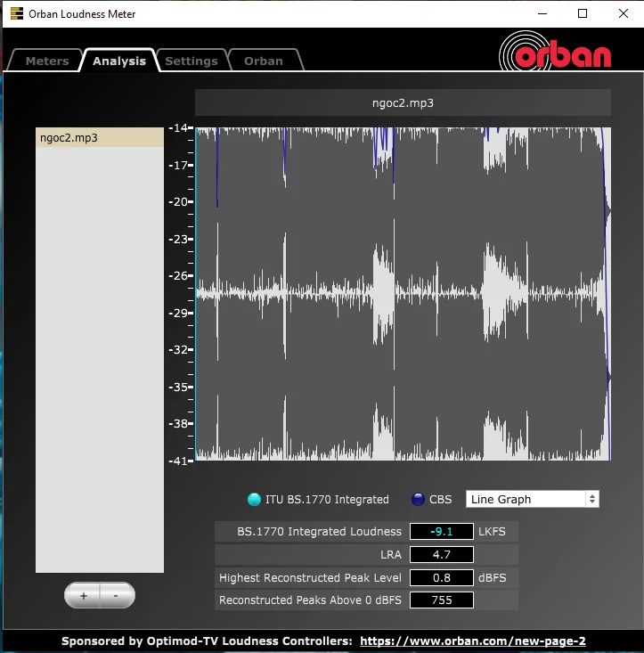
Task: Click the minus button to remove a file
Action: click(x=118, y=595)
